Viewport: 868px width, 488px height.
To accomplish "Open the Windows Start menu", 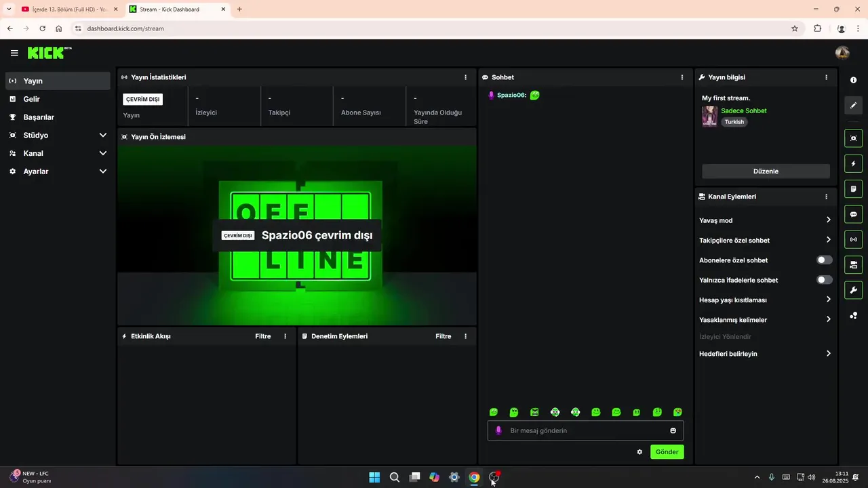I will click(x=374, y=477).
